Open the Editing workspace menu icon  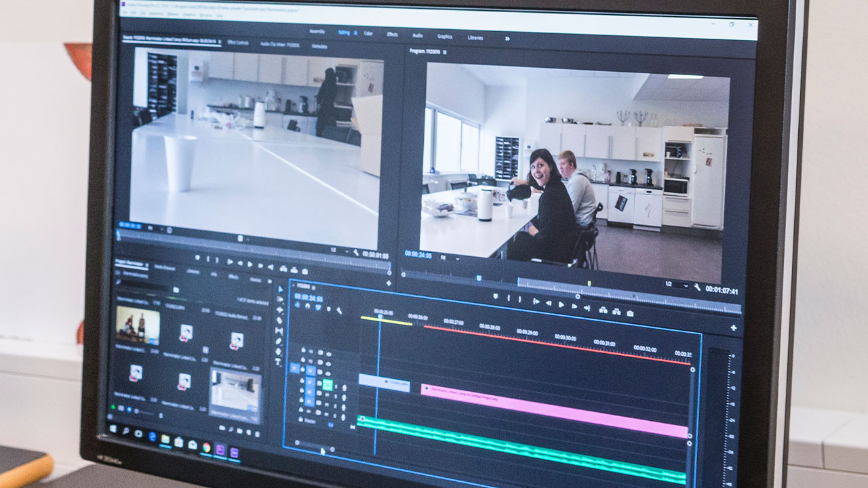point(355,33)
